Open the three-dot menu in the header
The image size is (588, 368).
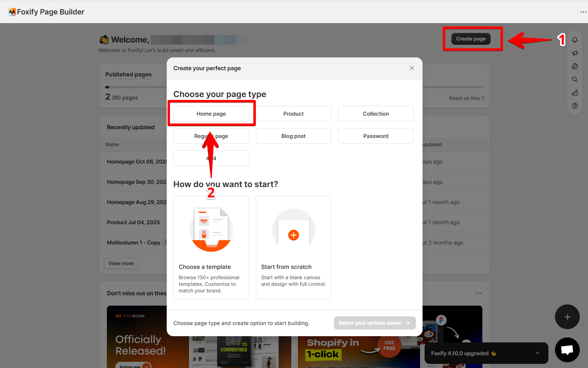pyautogui.click(x=583, y=12)
